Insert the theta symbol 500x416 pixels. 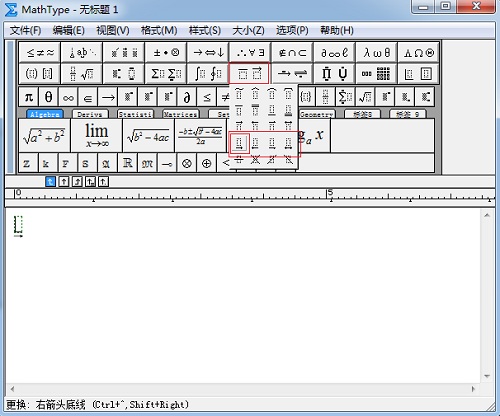tap(48, 97)
